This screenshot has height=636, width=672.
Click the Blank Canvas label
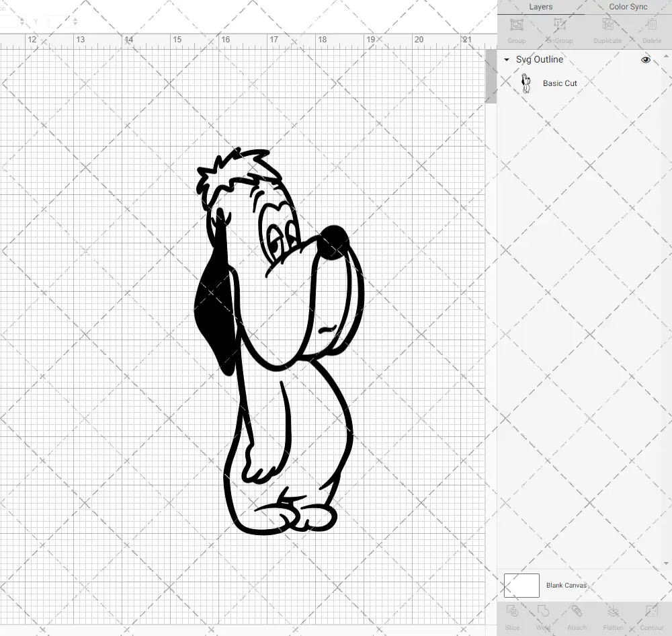(x=566, y=585)
